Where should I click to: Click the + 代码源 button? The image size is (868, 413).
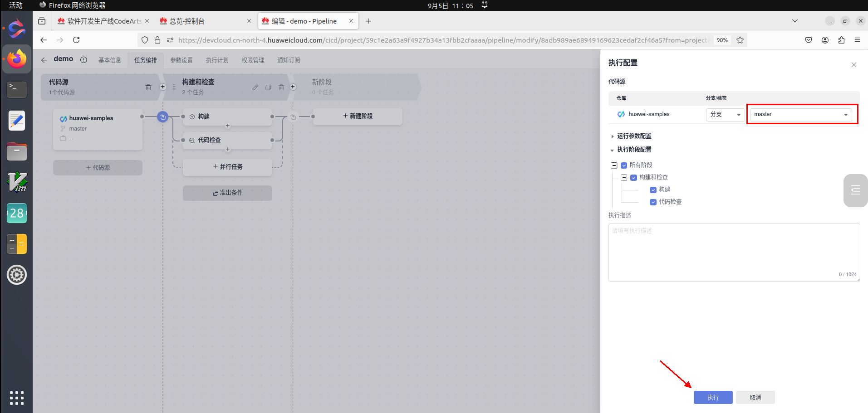98,168
